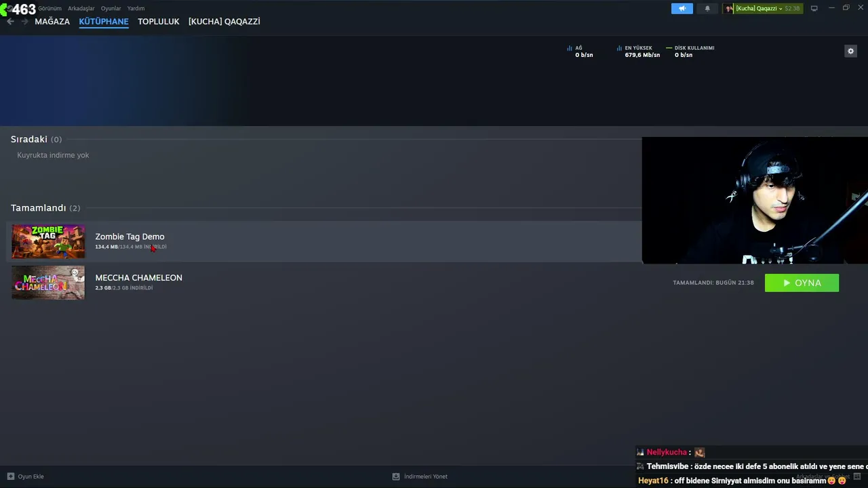The width and height of the screenshot is (868, 488).
Task: Click the EN YÜKSEK 679,6 Mb/sn stat
Action: click(638, 52)
